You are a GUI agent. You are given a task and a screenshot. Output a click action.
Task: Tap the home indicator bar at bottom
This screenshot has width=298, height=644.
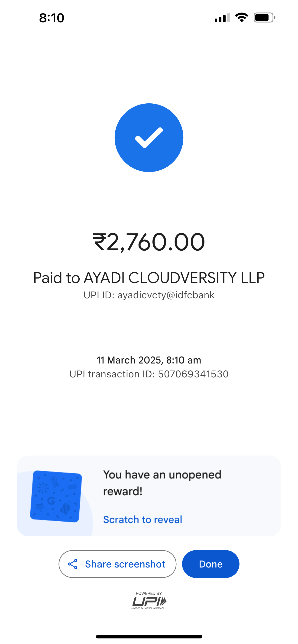pos(149,637)
